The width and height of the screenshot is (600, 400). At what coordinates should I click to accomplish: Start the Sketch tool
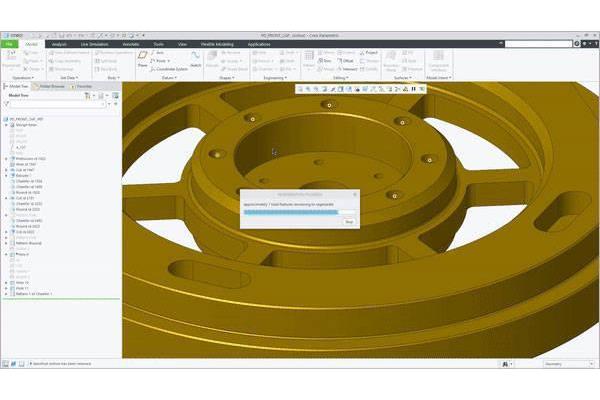tap(196, 59)
